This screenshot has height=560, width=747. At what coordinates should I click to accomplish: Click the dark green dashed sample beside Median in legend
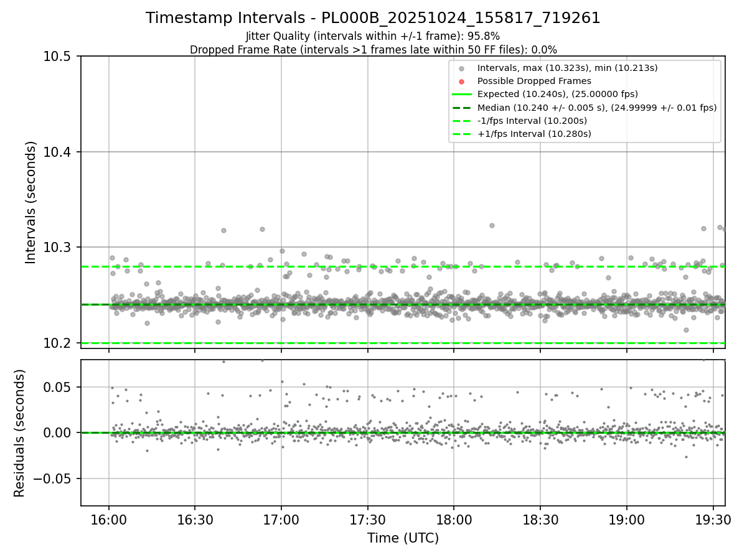tap(461, 108)
